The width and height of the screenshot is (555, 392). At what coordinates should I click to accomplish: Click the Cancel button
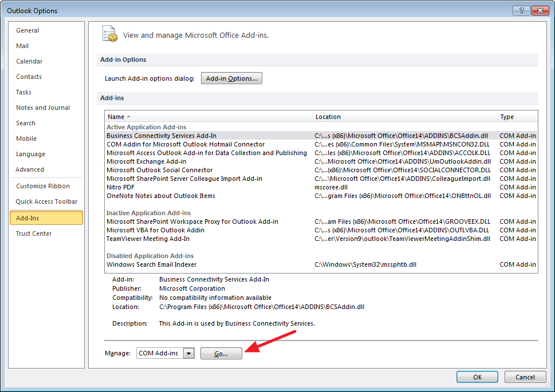point(525,377)
